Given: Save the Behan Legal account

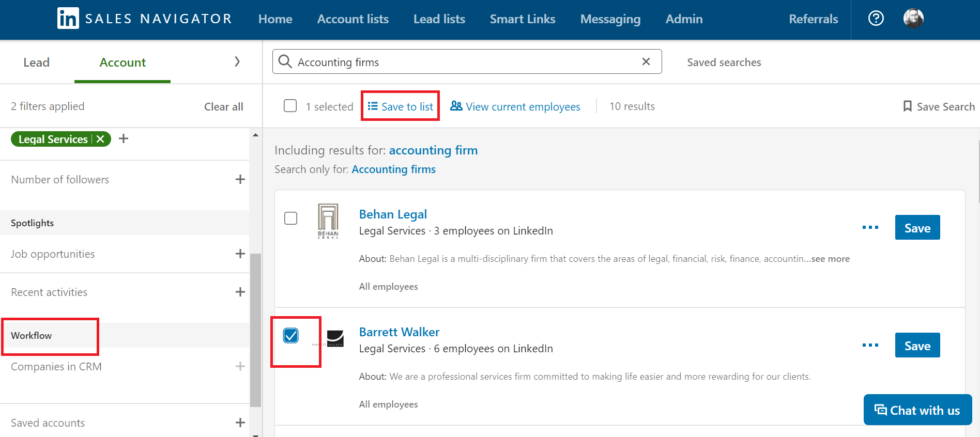Looking at the screenshot, I should (917, 228).
